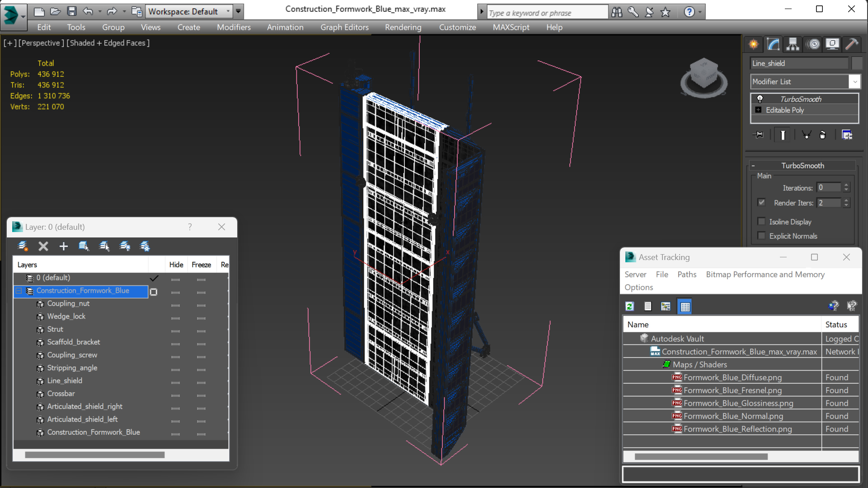Open the Hierarchy command panel tab
Image resolution: width=868 pixels, height=488 pixels.
coord(793,44)
